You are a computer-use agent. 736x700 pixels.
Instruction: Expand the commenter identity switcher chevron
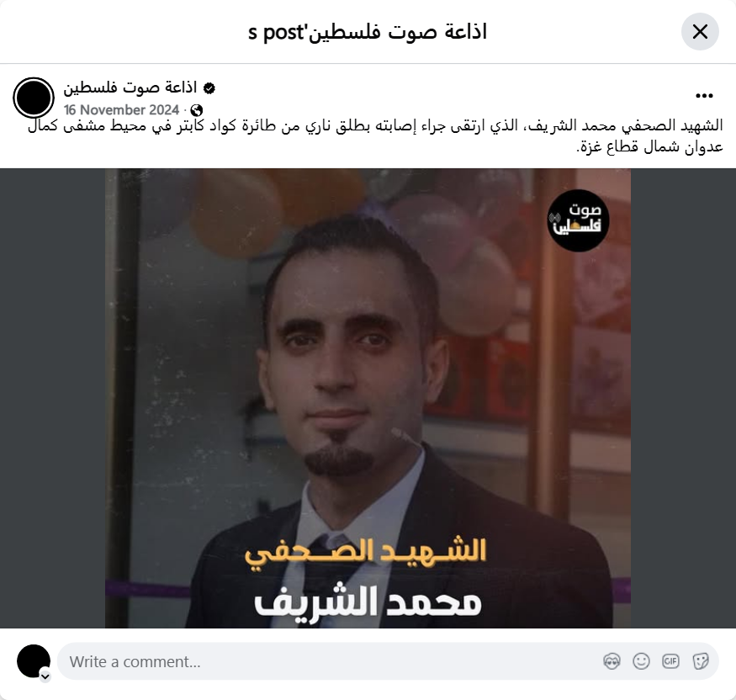coord(45,676)
